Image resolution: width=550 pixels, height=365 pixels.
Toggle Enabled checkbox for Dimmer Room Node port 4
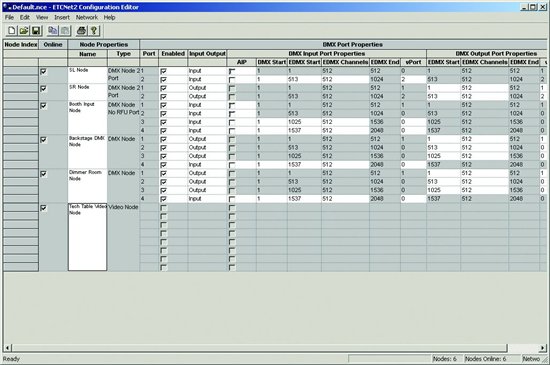[163, 199]
